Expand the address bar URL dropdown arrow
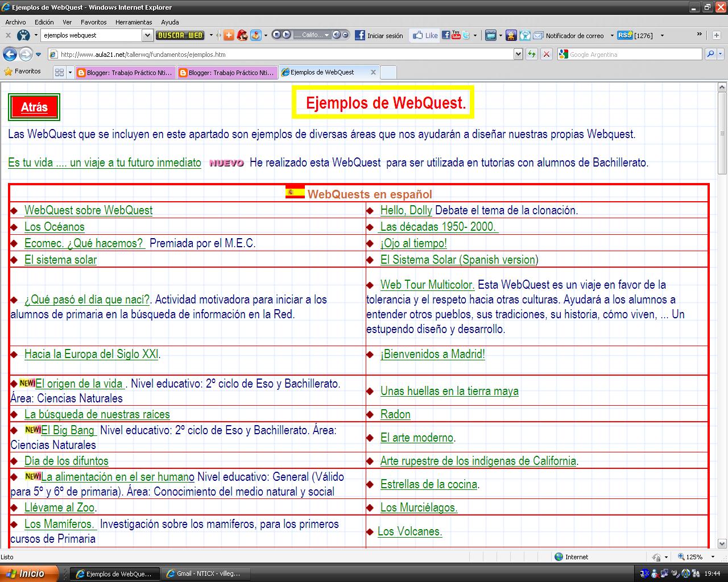The width and height of the screenshot is (728, 582). pyautogui.click(x=518, y=54)
